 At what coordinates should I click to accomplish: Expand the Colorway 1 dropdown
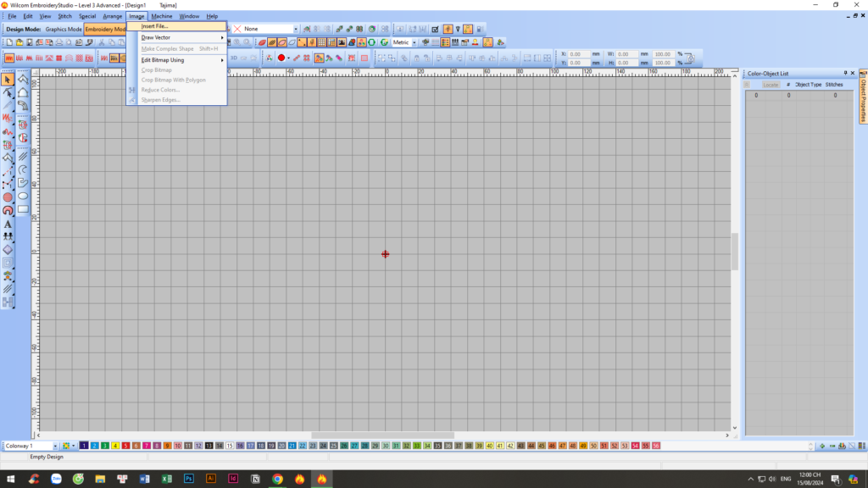coord(55,446)
